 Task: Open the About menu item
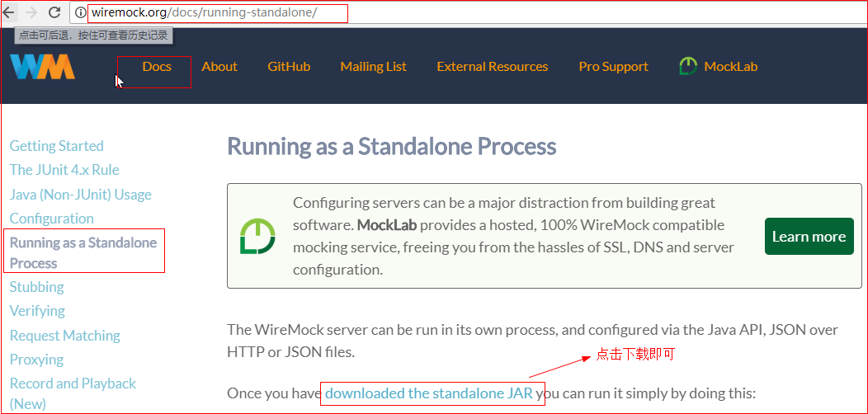click(219, 67)
